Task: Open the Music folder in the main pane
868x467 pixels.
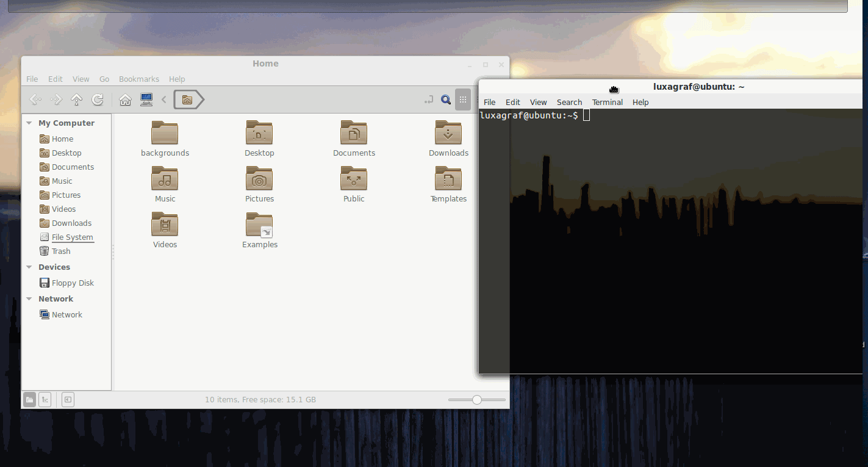Action: 165,185
